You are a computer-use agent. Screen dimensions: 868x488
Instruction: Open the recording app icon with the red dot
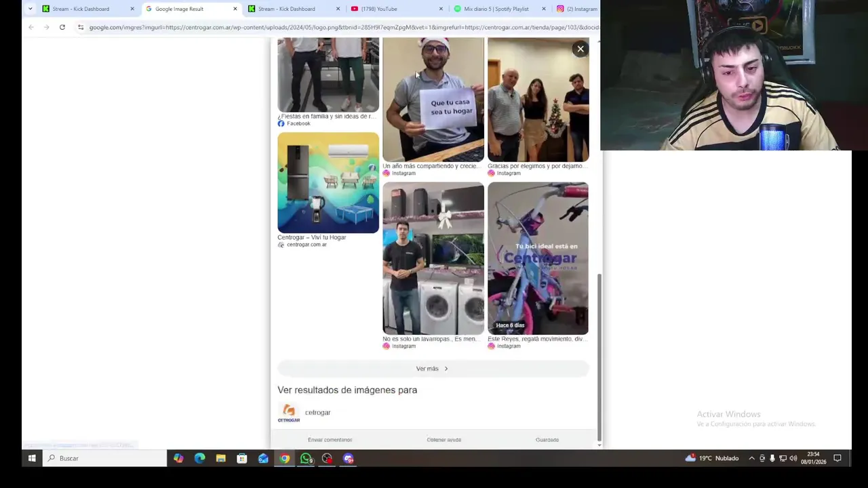pos(327,458)
